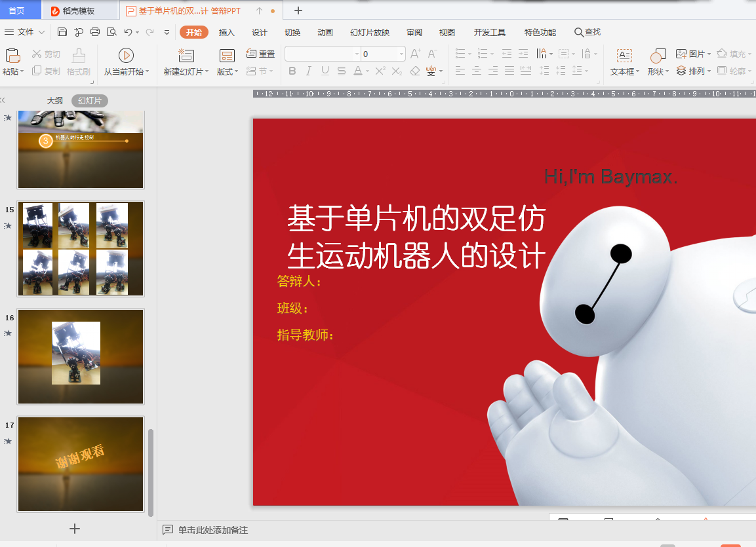Open the 设计 ribbon tab

click(259, 32)
